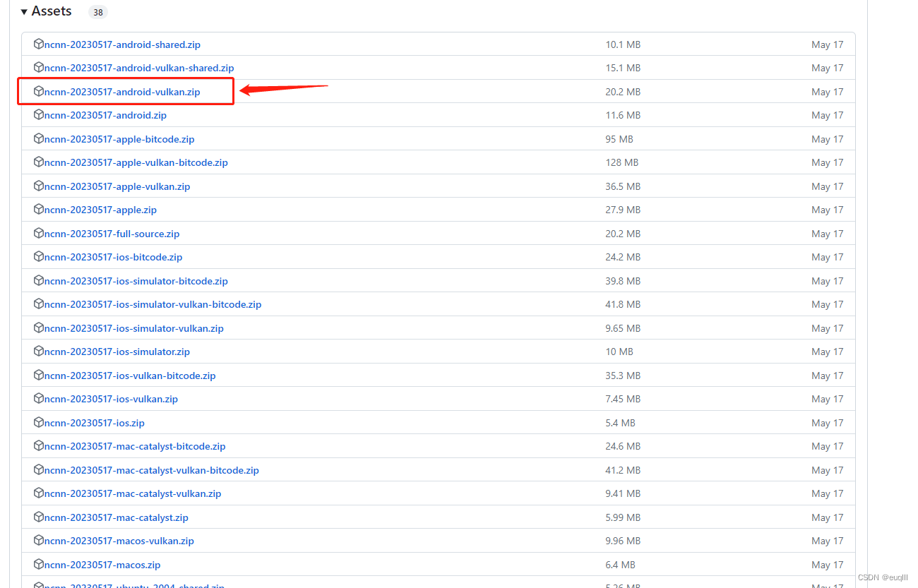Download ncnn-20230517-mac-catalyst-vulkan.zip

coord(133,493)
